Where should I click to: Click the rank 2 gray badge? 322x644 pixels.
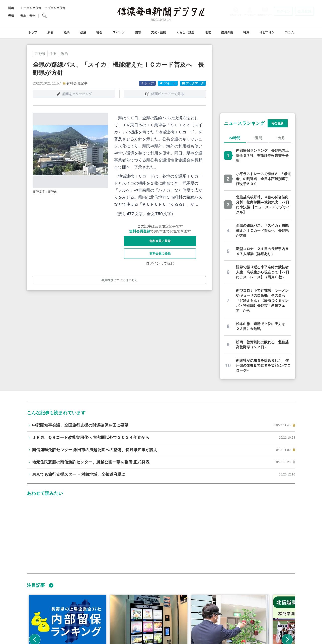[x=228, y=179]
